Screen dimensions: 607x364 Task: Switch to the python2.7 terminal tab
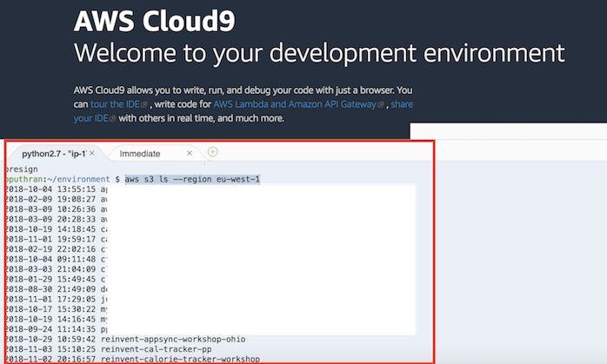[x=54, y=154]
